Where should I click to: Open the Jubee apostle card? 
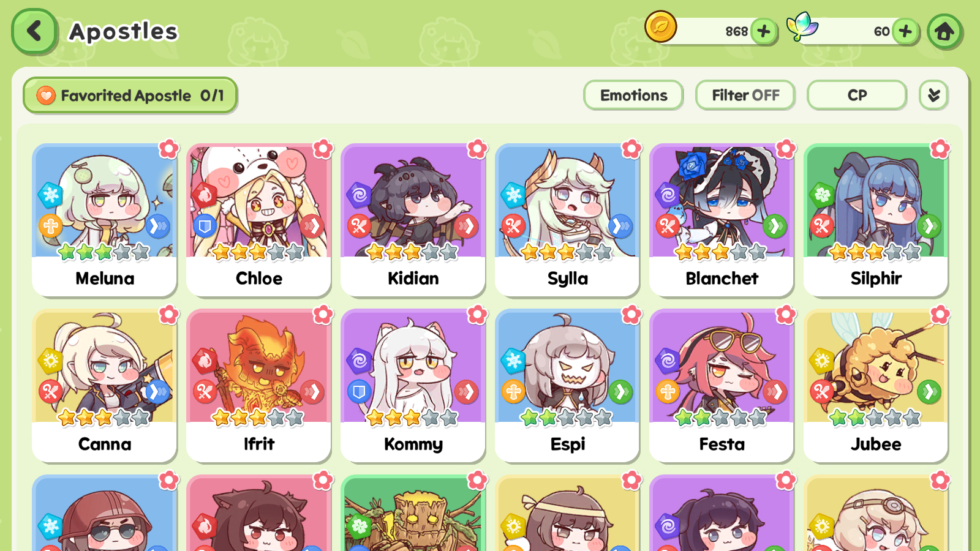coord(876,386)
